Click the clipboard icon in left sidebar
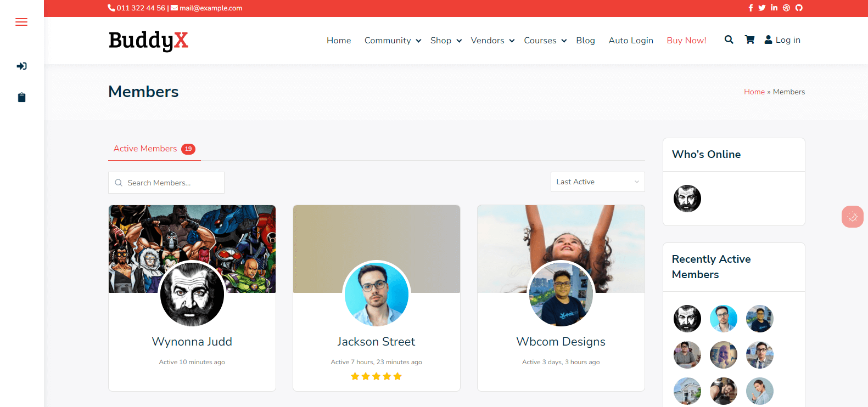 [21, 97]
